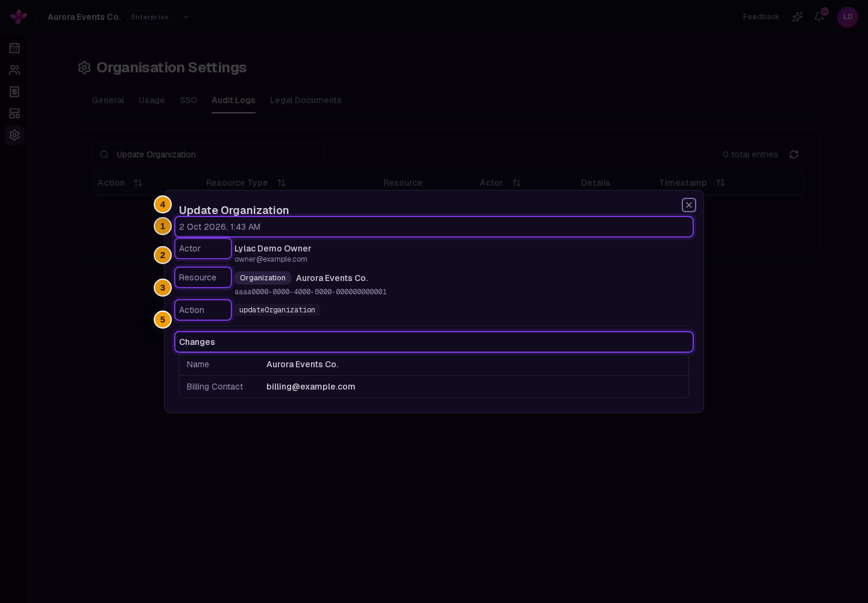Click the 0 total entries counter
This screenshot has height=603, width=868.
tap(750, 154)
